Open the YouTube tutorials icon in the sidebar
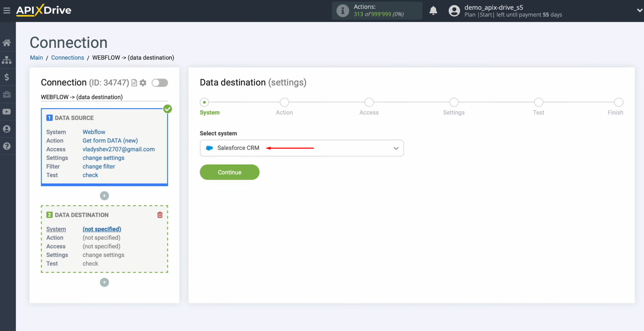Viewport: 644px width, 331px height. (7, 112)
